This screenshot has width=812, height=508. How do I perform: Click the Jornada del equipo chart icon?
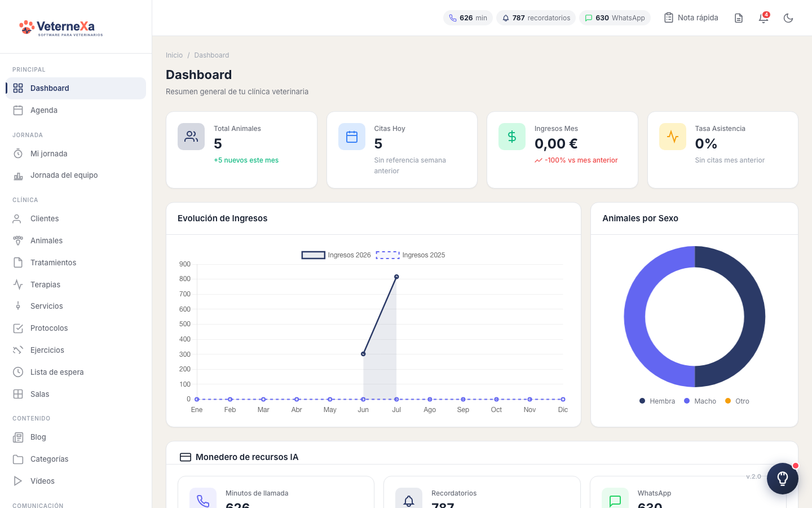tap(18, 176)
